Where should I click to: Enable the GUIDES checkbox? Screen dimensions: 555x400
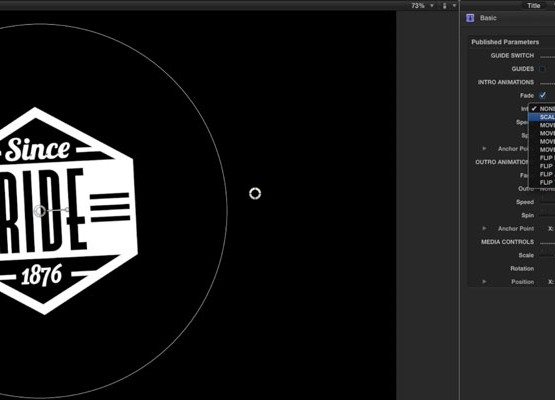pos(542,69)
